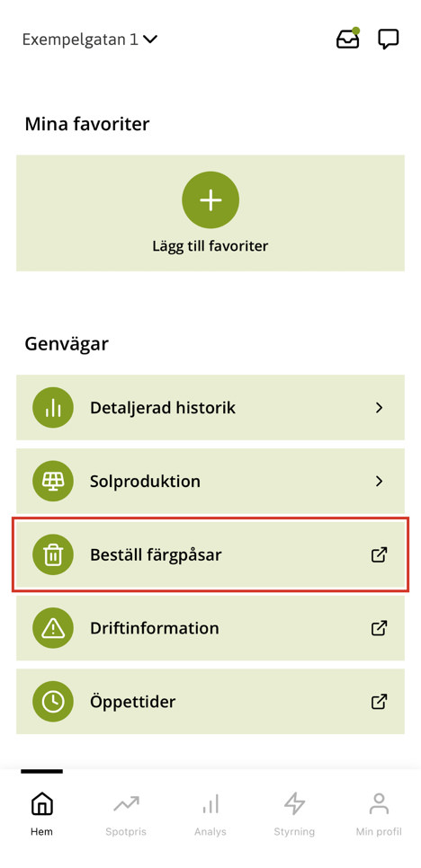Tap the green plus add favorites icon
The image size is (421, 868).
coord(210,199)
